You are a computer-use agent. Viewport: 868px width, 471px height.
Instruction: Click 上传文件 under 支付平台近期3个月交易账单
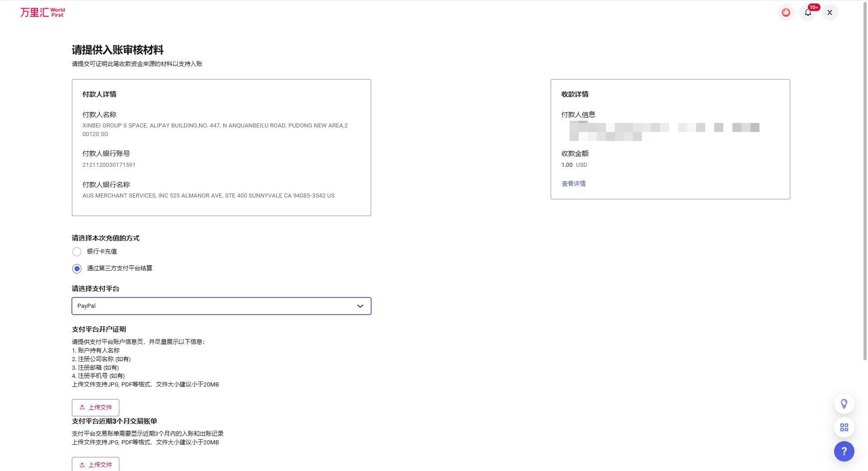95,464
